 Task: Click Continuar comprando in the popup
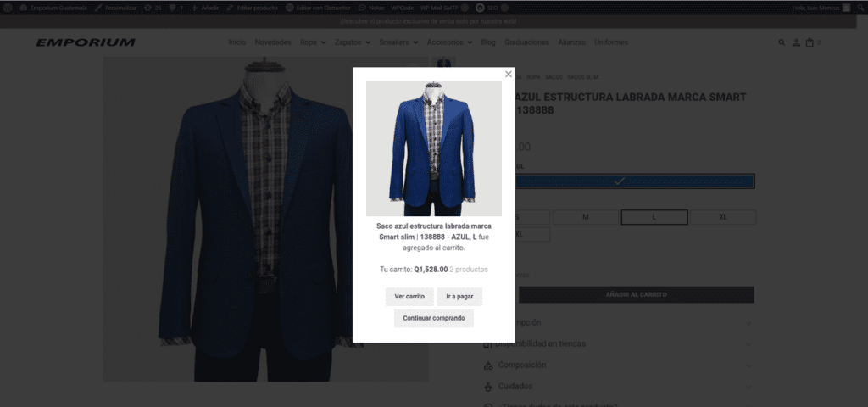point(434,319)
